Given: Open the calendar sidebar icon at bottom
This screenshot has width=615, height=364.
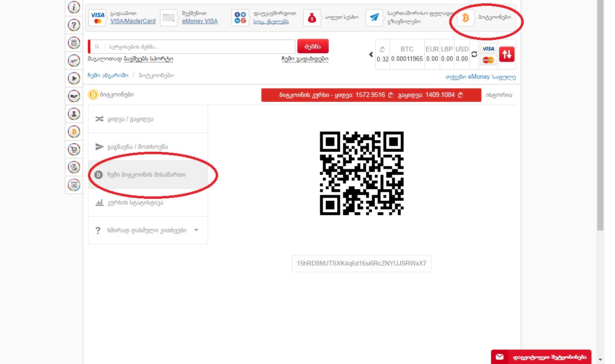Looking at the screenshot, I should coord(74,184).
